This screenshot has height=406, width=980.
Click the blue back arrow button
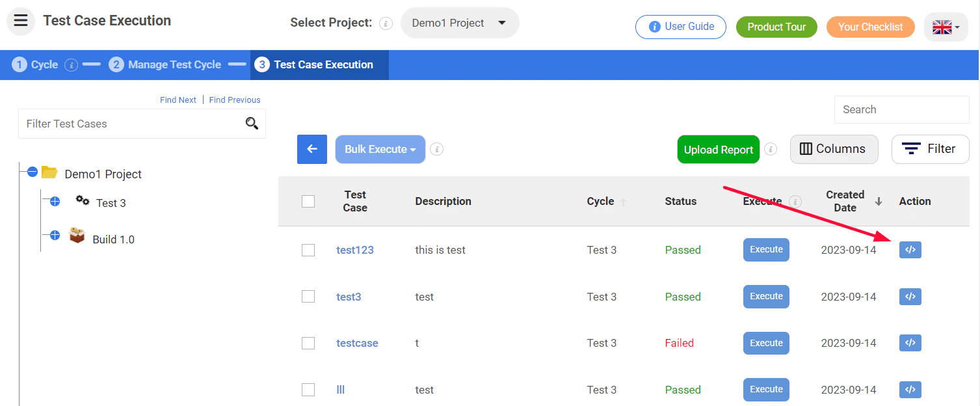[312, 150]
